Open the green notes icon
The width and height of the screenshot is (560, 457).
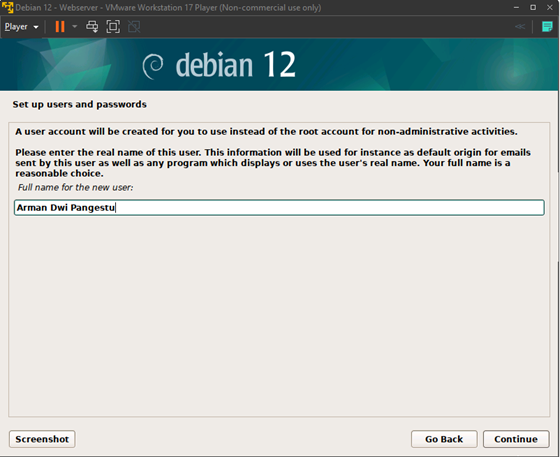point(547,27)
